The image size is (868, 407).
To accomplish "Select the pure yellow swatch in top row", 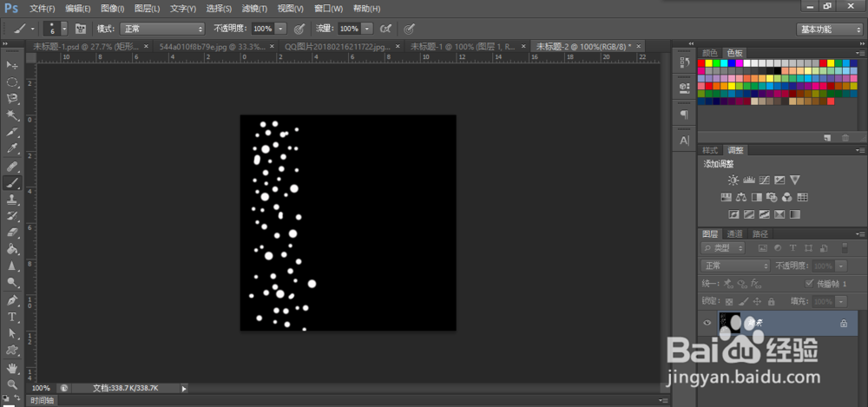I will (709, 63).
